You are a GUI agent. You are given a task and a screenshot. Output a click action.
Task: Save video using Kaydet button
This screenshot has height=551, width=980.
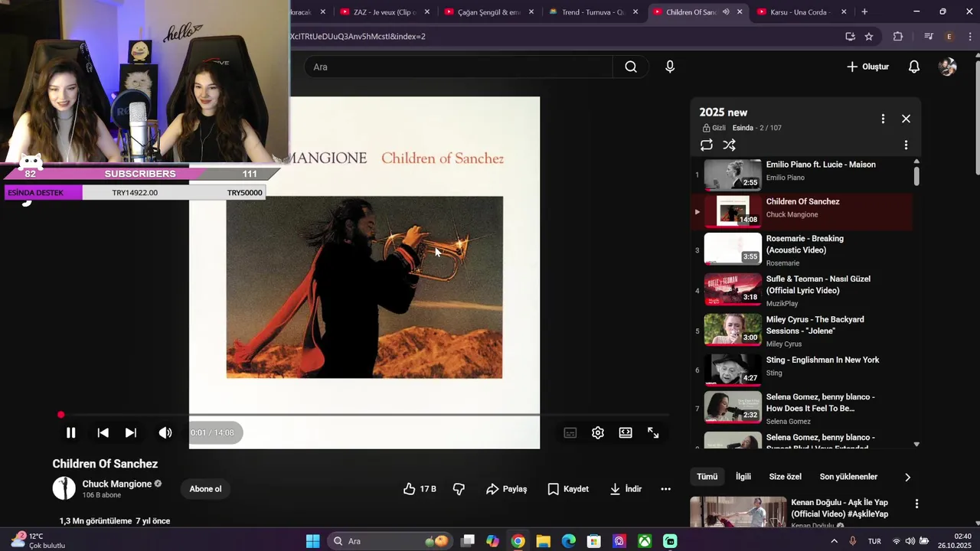(x=568, y=489)
